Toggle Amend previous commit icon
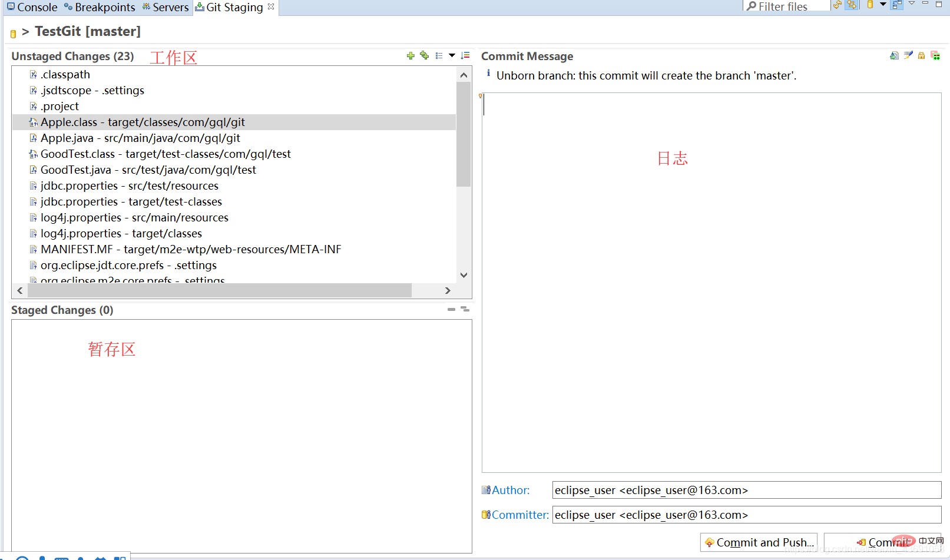The width and height of the screenshot is (950, 560). (x=894, y=55)
